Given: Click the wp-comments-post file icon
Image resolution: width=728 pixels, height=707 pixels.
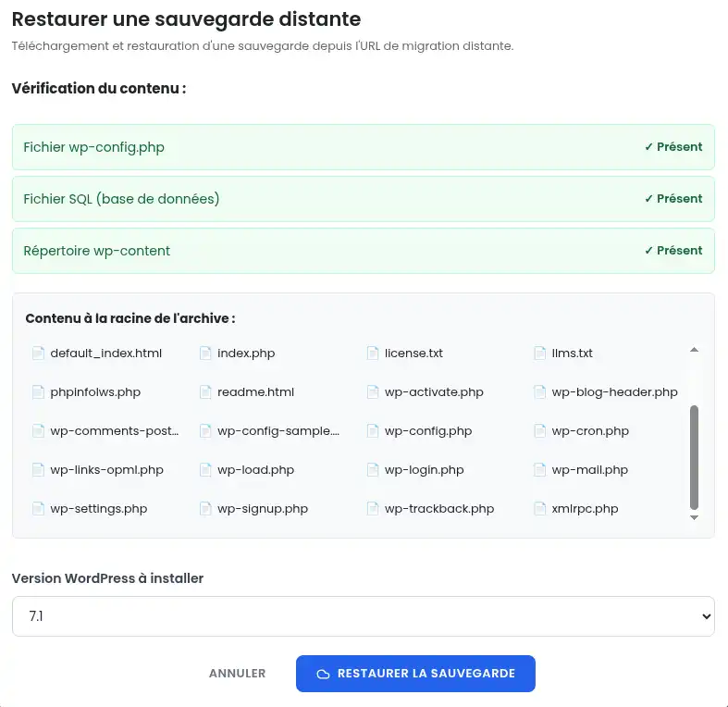Looking at the screenshot, I should click(x=38, y=431).
